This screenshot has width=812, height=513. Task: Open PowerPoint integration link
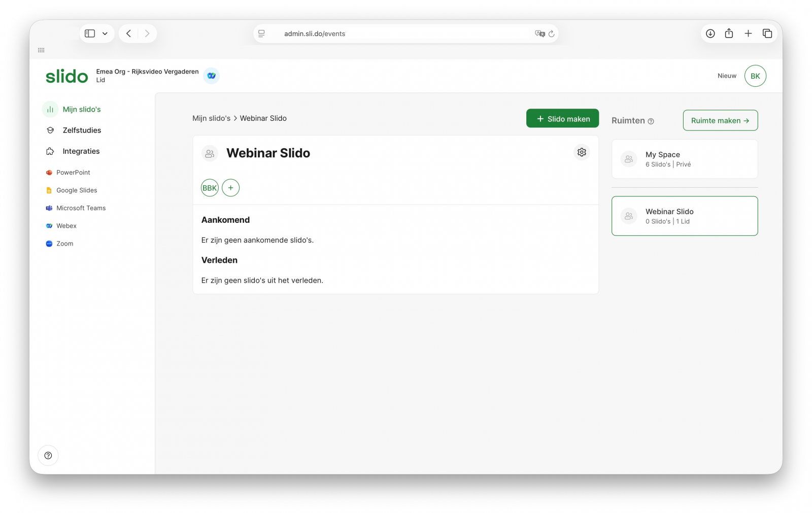(73, 173)
